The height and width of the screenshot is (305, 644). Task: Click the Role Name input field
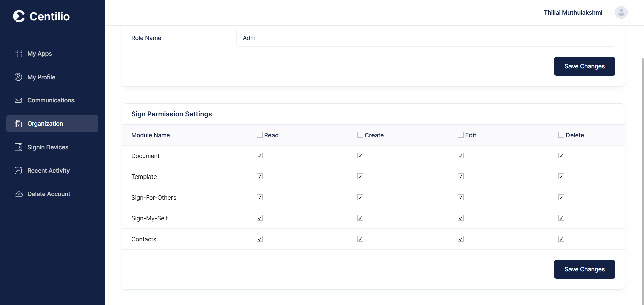[x=426, y=38]
